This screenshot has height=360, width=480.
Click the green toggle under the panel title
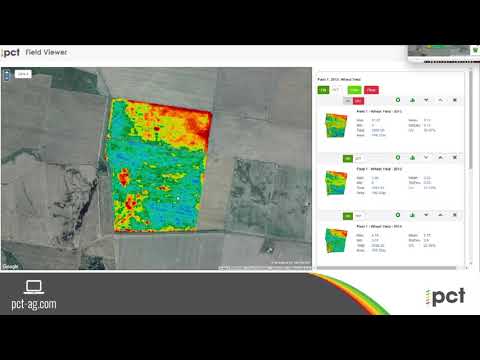click(x=323, y=90)
